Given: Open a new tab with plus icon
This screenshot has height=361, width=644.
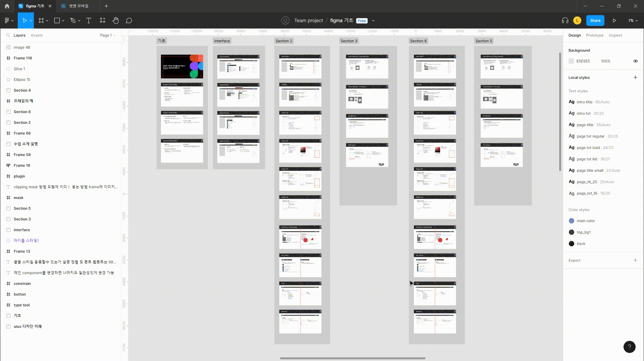Looking at the screenshot, I should click(x=106, y=6).
